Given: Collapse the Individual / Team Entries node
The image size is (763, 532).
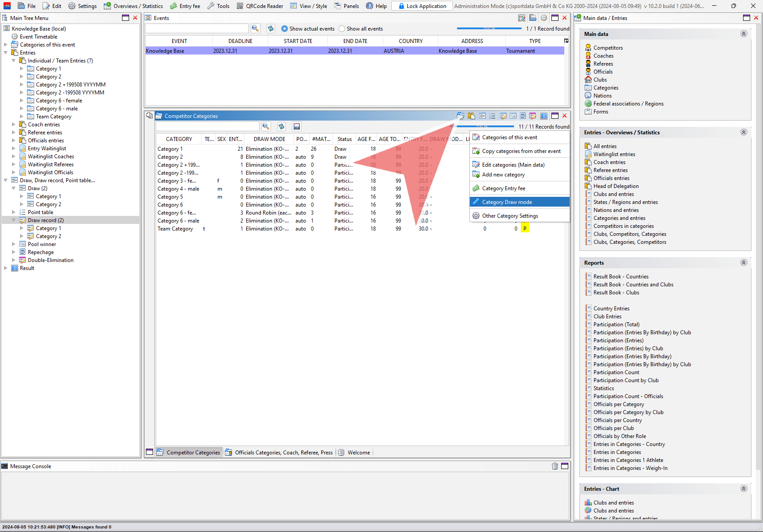Looking at the screenshot, I should pyautogui.click(x=14, y=61).
